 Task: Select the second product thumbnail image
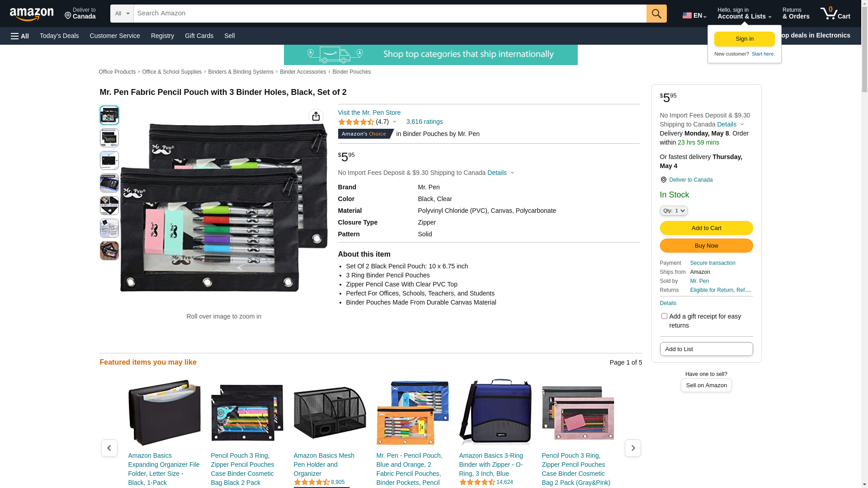[x=109, y=138]
